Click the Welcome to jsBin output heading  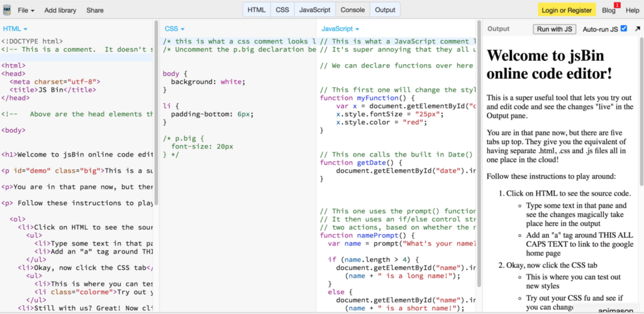549,64
